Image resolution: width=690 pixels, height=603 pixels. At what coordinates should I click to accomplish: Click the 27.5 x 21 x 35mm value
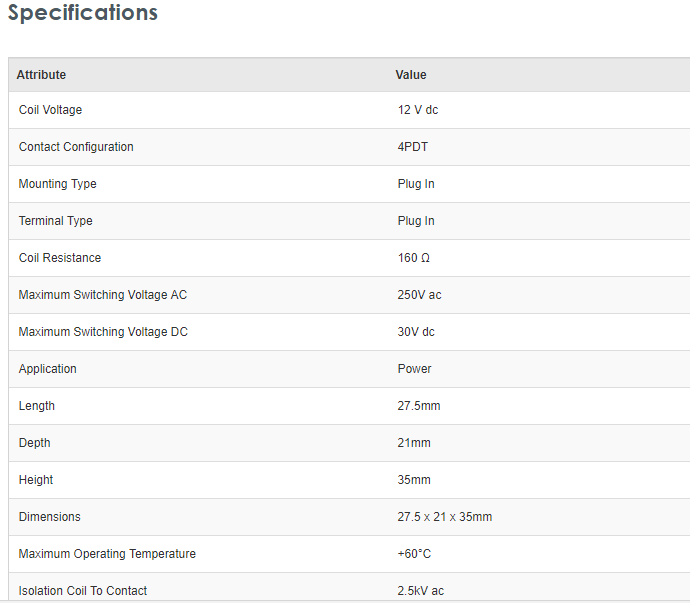click(x=445, y=517)
